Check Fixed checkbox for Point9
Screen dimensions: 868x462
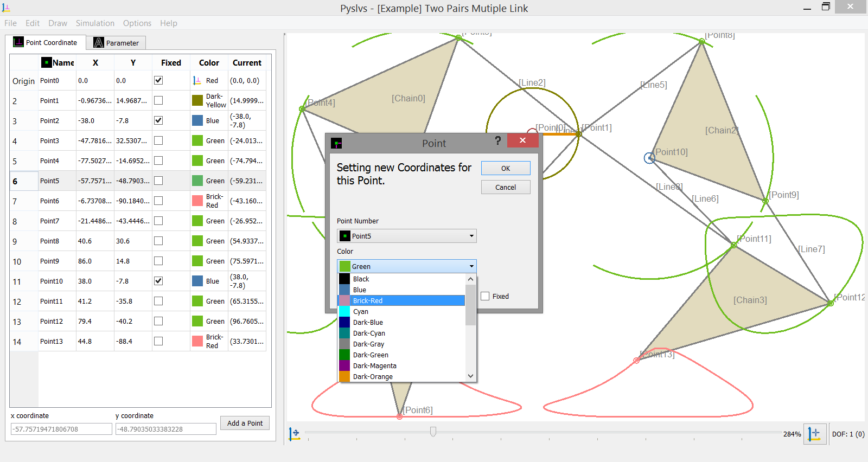158,261
